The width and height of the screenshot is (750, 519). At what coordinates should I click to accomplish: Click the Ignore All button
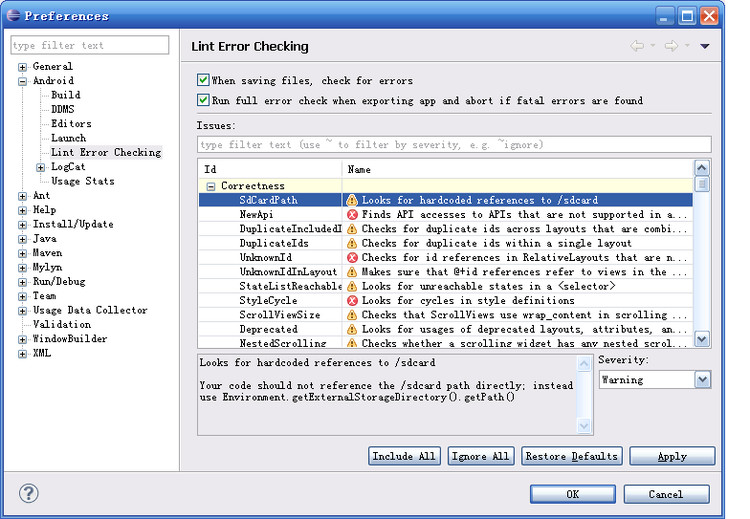pos(481,456)
